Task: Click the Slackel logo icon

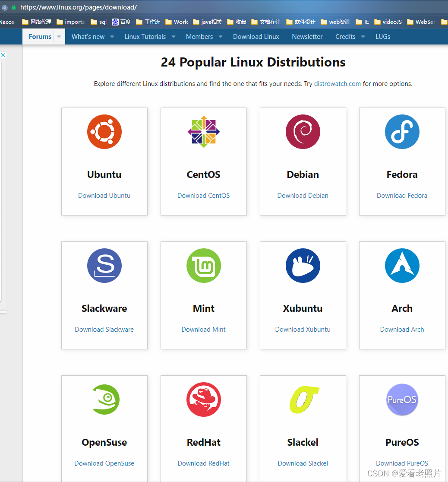Action: pos(304,400)
